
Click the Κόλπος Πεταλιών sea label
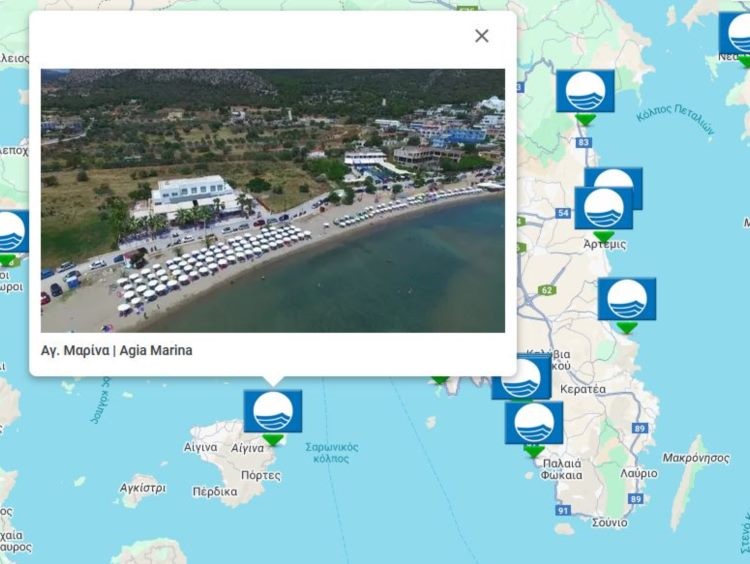click(x=675, y=118)
